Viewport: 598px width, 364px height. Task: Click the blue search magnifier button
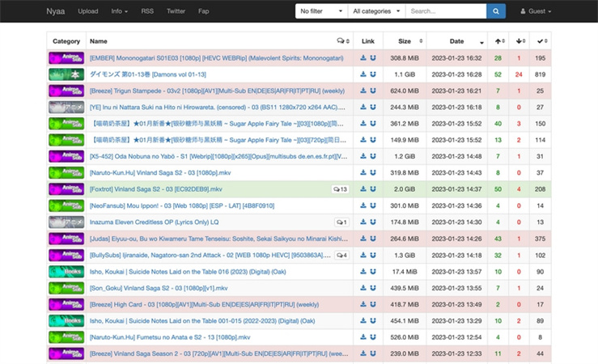pyautogui.click(x=496, y=11)
